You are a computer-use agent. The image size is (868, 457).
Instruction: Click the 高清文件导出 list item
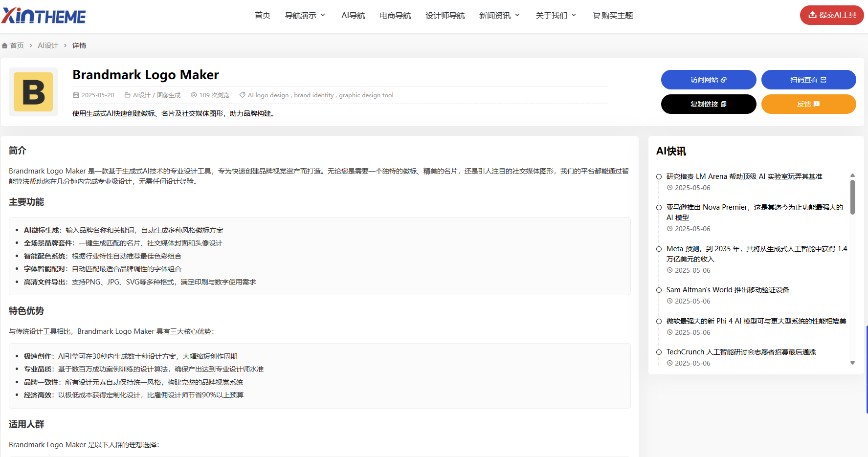(x=140, y=282)
